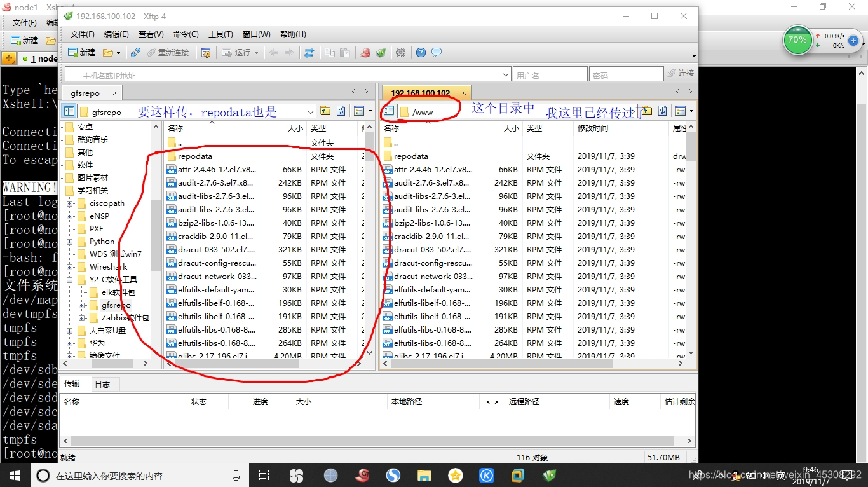Image resolution: width=868 pixels, height=487 pixels.
Task: Expand the Python tree node
Action: pyautogui.click(x=70, y=242)
